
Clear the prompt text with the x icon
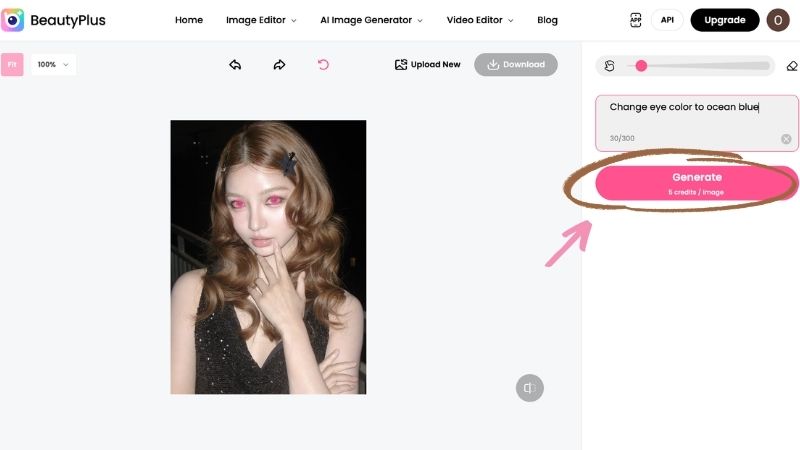coord(786,139)
